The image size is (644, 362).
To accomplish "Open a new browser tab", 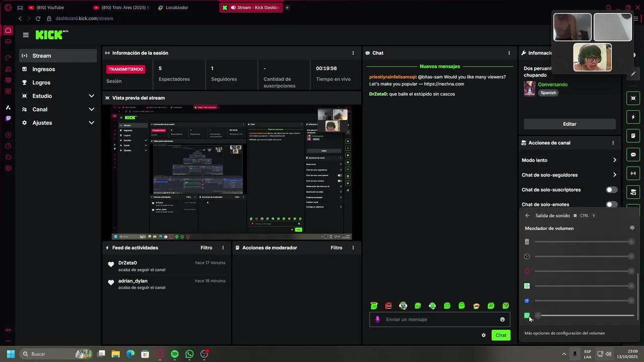I will [287, 8].
